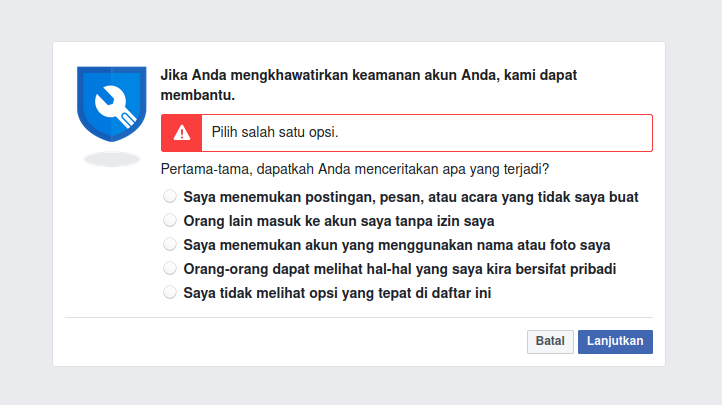Click label text 'Saya tidak melihat opsi yang tepat di daftar ini'
This screenshot has height=405, width=722.
(337, 293)
